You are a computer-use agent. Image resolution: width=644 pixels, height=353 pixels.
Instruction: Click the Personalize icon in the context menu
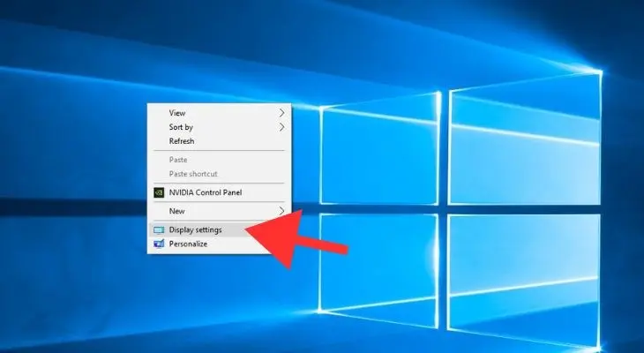click(159, 244)
